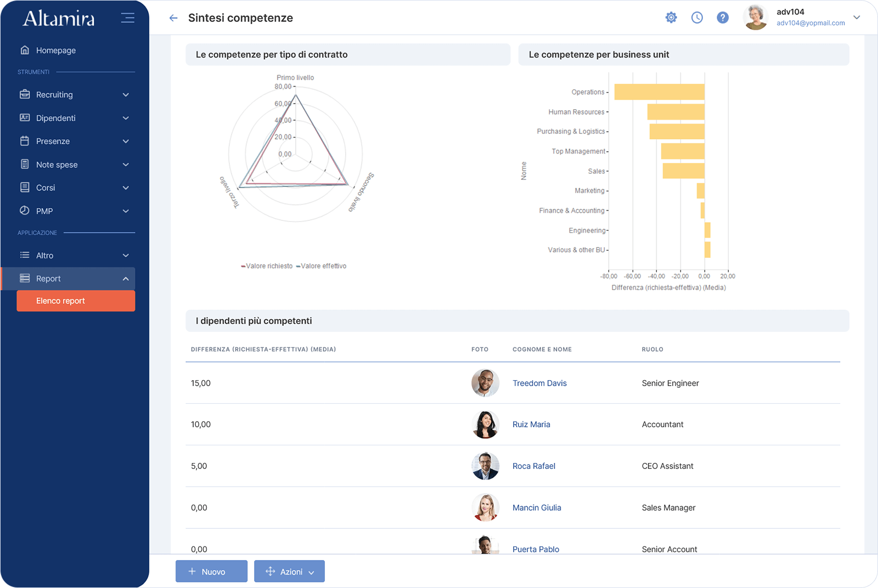Screen dimensions: 878x588
Task: Click Ruiz Maria's profile photo
Action: [x=485, y=425]
